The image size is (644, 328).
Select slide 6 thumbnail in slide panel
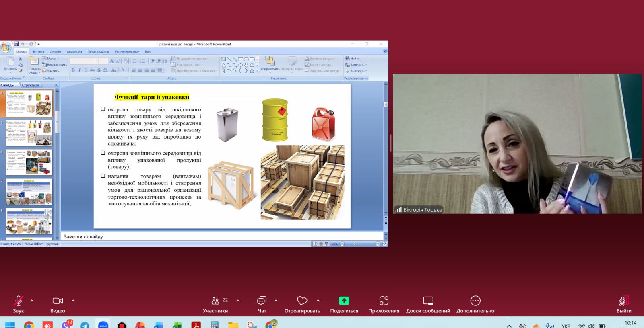tap(29, 162)
